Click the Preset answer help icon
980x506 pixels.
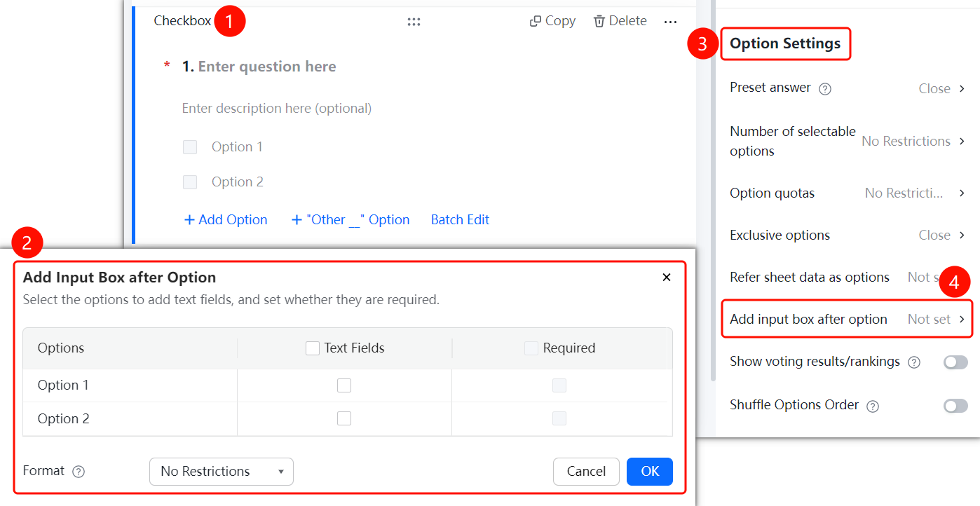[825, 89]
